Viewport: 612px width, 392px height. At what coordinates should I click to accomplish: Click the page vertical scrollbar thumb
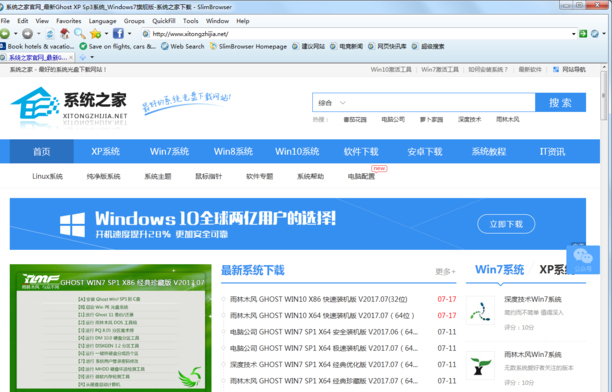pos(604,96)
